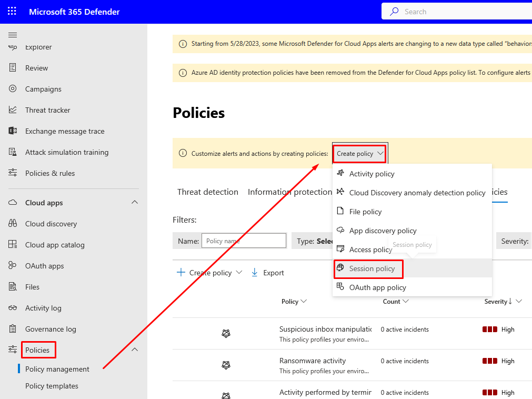532x399 pixels.
Task: Open the Create policy dropdown in banner
Action: (360, 154)
